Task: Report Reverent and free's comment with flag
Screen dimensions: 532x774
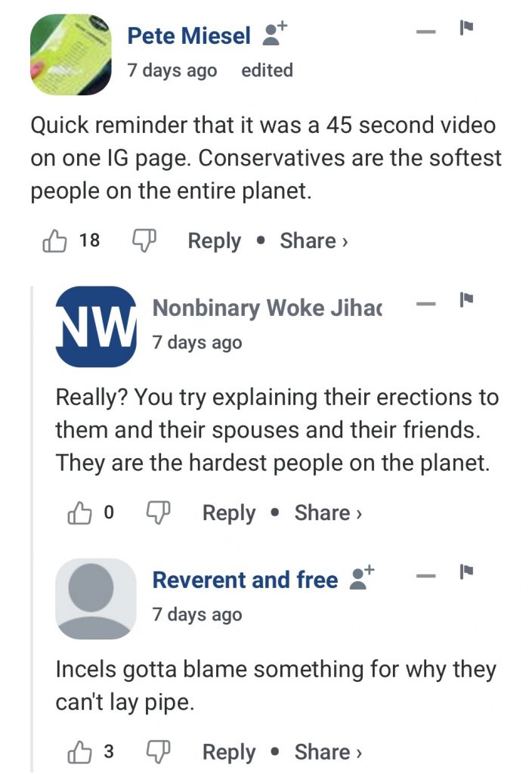Action: coord(466,574)
